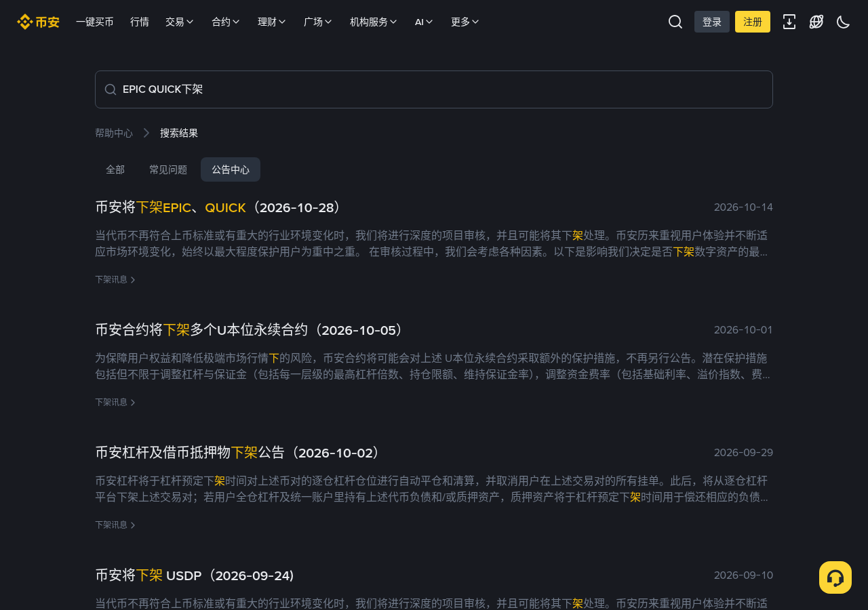Select the 公告中心 tab
This screenshot has height=610, width=868.
(231, 169)
